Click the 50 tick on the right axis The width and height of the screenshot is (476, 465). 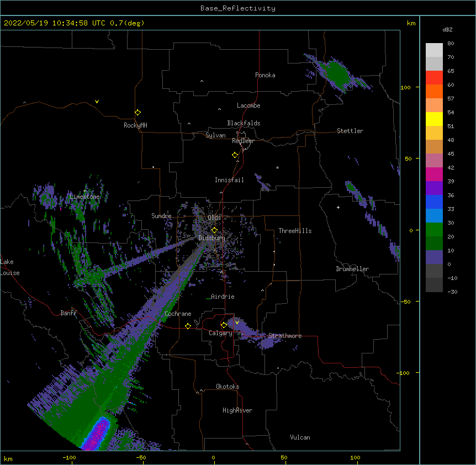click(408, 158)
